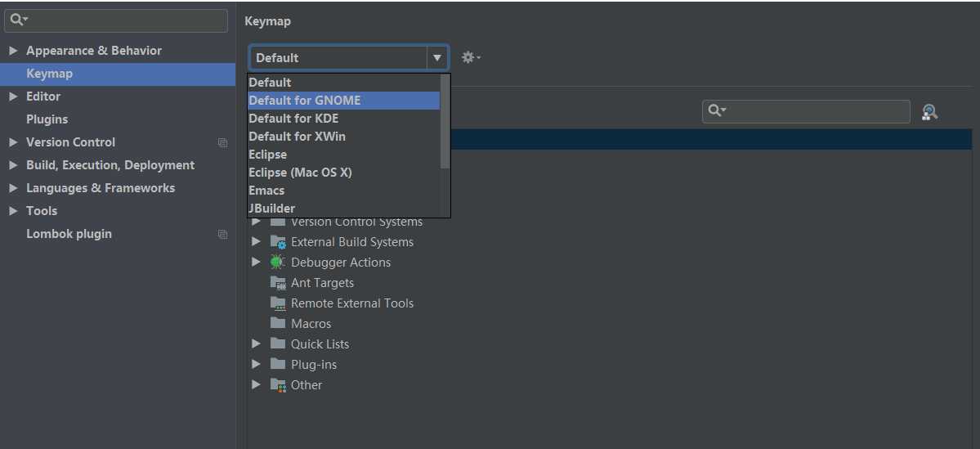
Task: Click Version Control project-level settings icon
Action: (x=222, y=142)
